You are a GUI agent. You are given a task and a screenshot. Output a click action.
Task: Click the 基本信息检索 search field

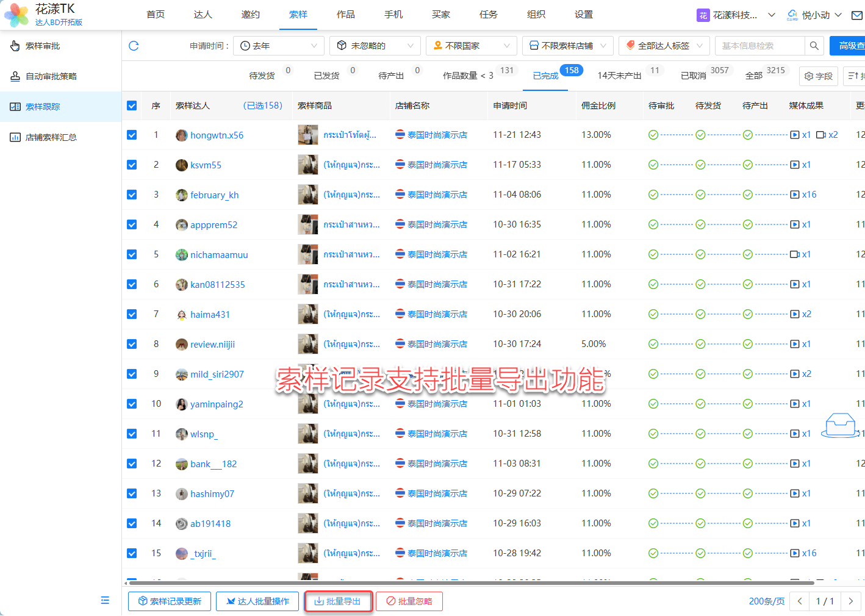[x=759, y=46]
